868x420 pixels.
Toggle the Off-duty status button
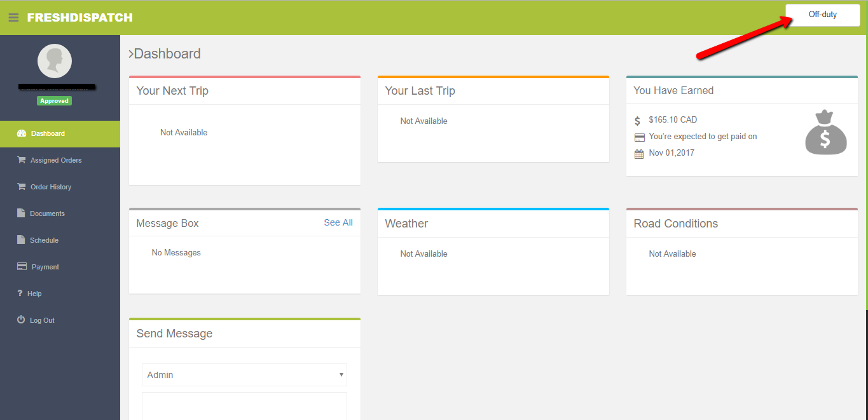[x=822, y=15]
